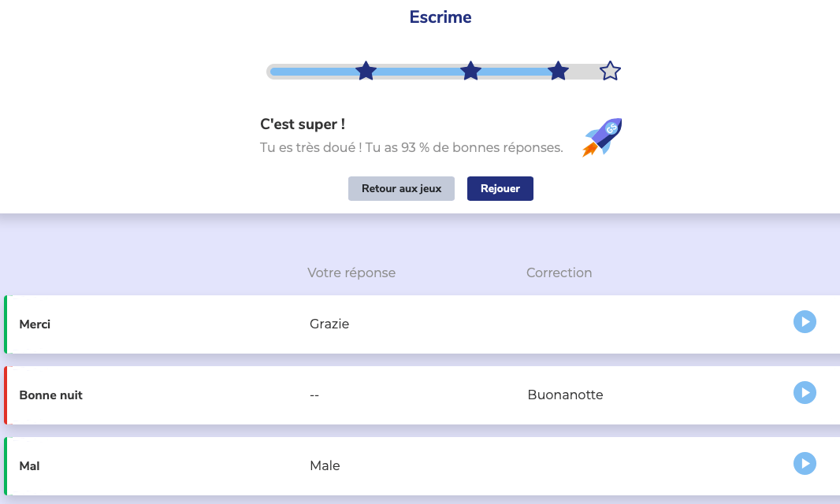Click the Buonanotte correction text

(565, 395)
